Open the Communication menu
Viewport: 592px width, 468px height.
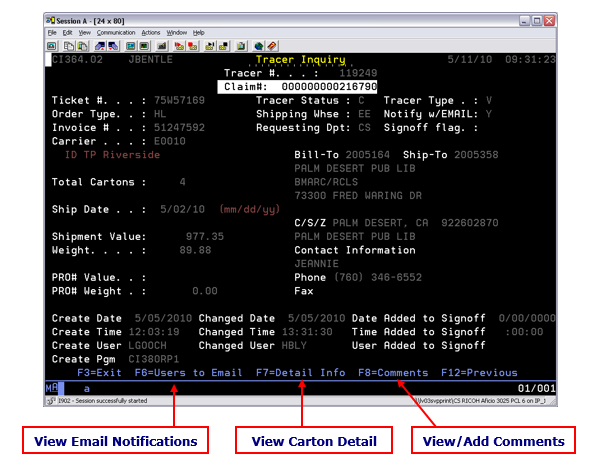116,33
